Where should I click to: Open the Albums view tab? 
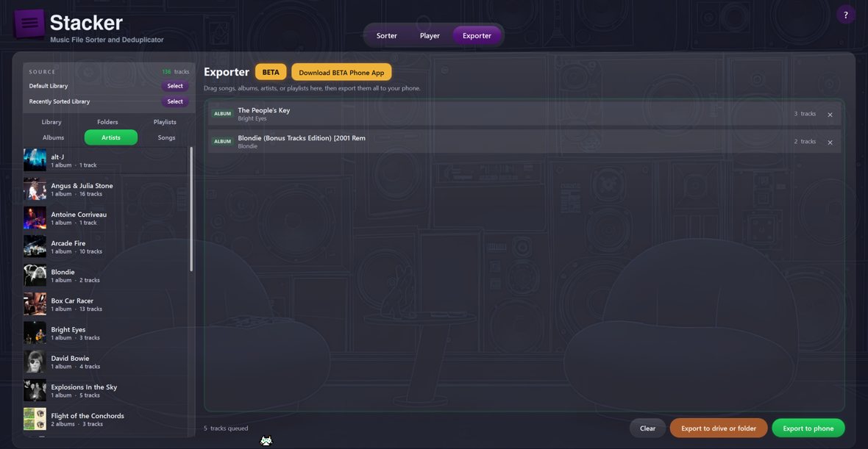coord(53,137)
